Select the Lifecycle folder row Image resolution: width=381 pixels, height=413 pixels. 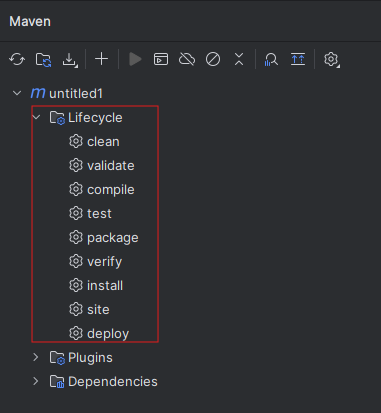click(x=95, y=117)
